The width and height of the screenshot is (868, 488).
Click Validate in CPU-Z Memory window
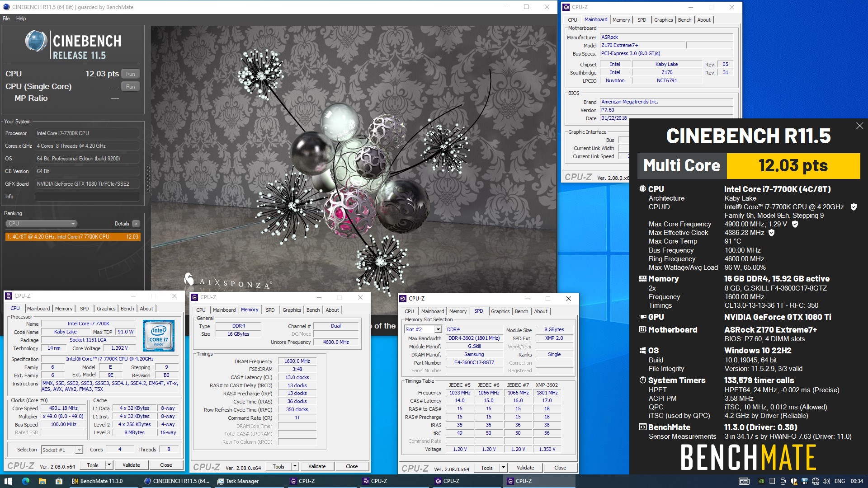(317, 466)
